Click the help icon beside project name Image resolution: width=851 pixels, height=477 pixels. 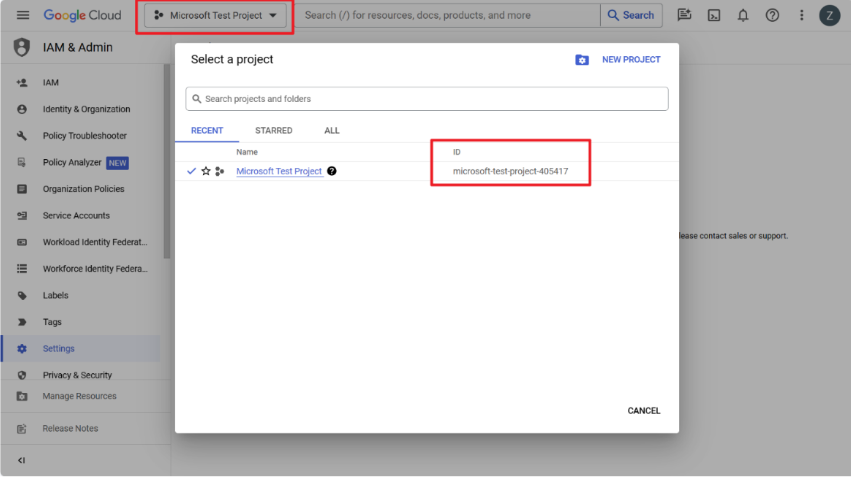(x=332, y=171)
